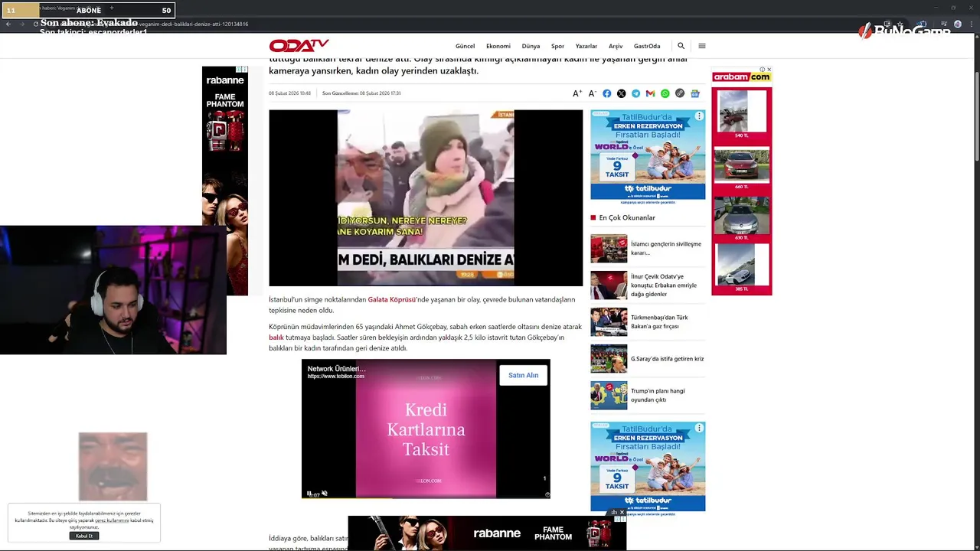Image resolution: width=980 pixels, height=551 pixels.
Task: Open the Güncel menu section
Action: coord(465,46)
